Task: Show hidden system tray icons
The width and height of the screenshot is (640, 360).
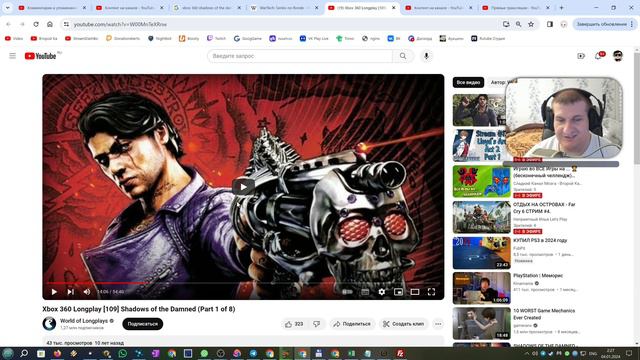Action: pyautogui.click(x=527, y=353)
